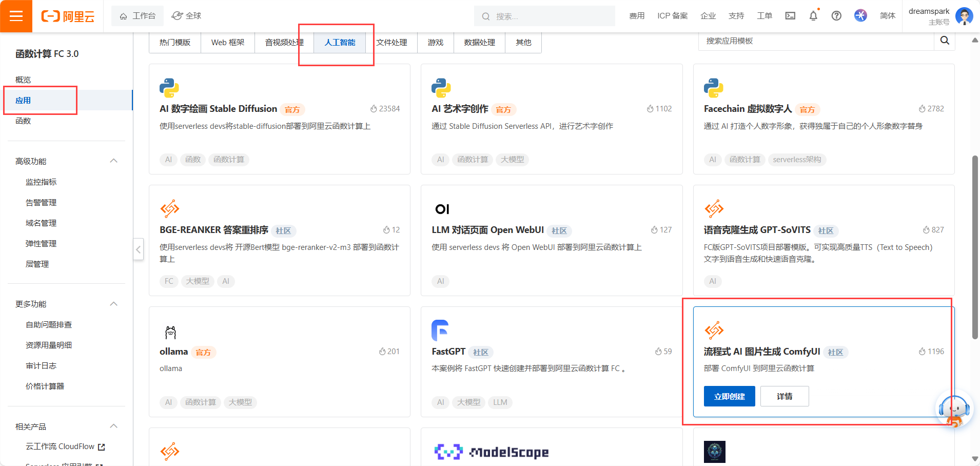This screenshot has width=980, height=466.
Task: Select the 人工智能 tab
Action: (x=340, y=43)
